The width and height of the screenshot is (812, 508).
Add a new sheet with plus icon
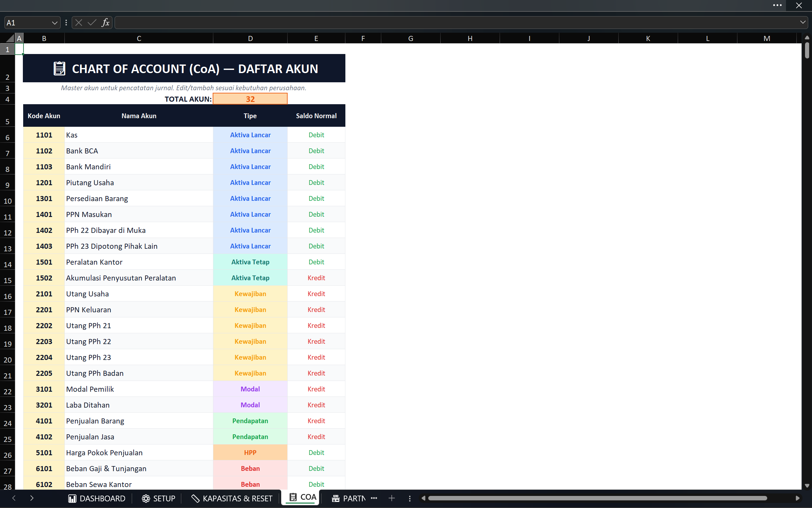[x=392, y=498]
